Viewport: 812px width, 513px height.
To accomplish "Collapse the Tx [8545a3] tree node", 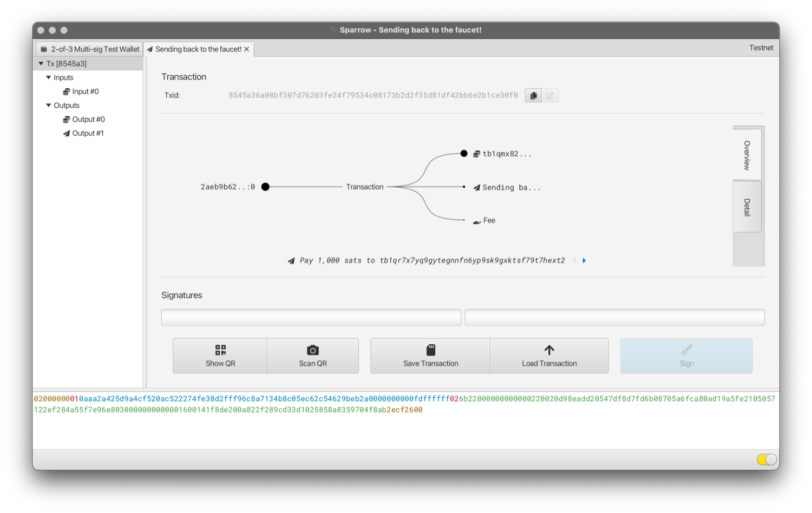I will tap(41, 63).
